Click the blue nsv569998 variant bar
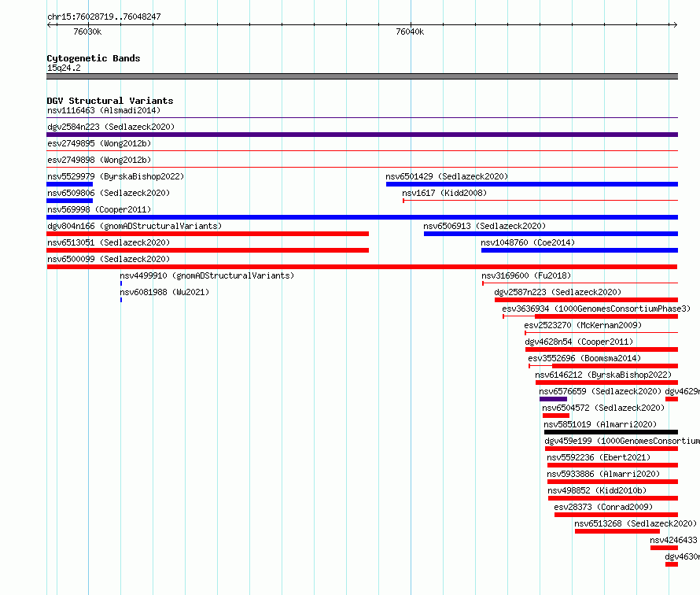Screen dimensions: 700x595 [x=362, y=217]
